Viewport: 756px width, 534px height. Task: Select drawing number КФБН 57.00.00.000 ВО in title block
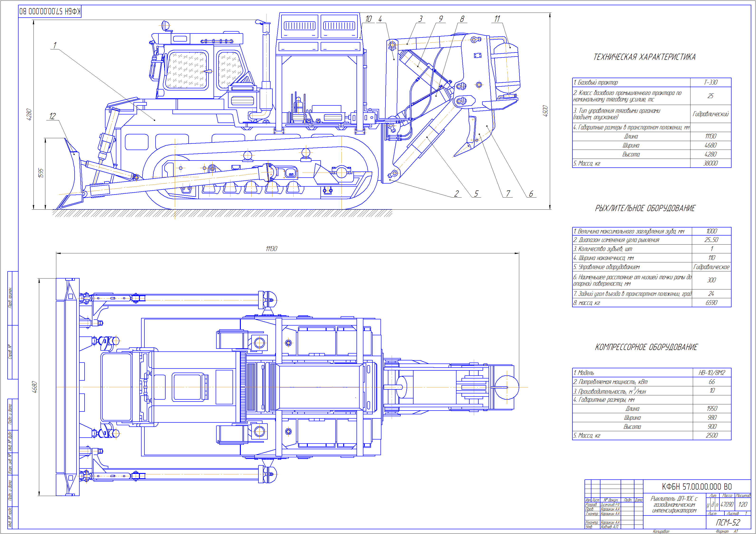(x=697, y=487)
